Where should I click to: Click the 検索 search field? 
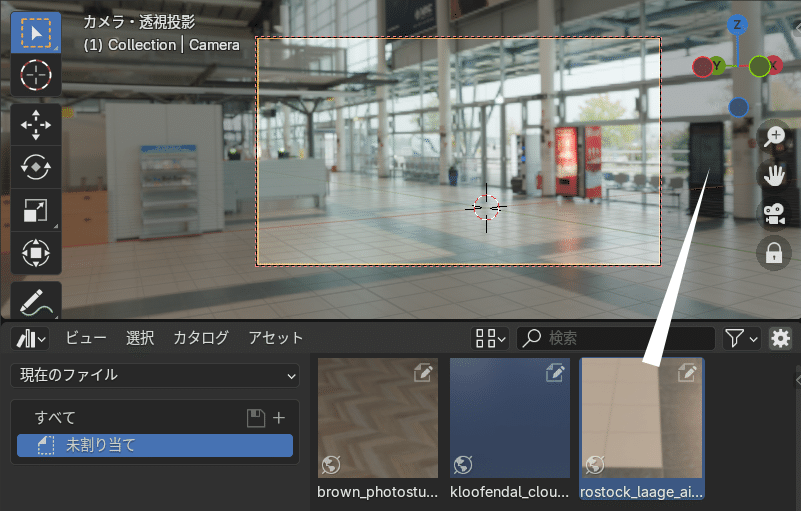[616, 338]
